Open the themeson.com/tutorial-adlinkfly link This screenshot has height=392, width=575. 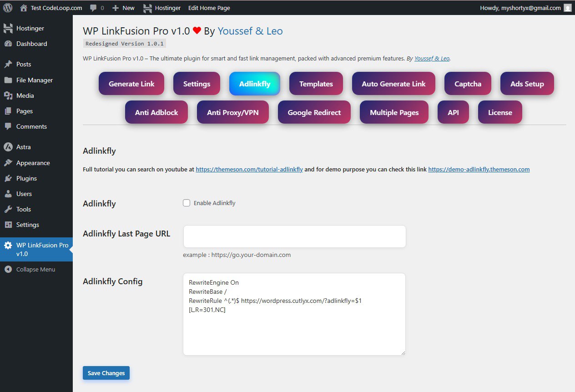[249, 169]
